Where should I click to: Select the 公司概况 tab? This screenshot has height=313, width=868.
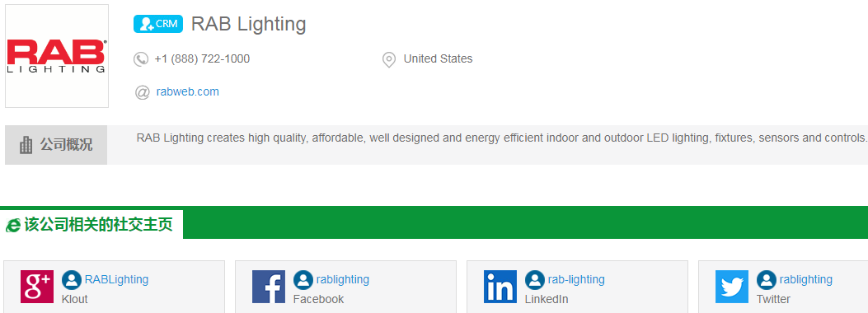[x=56, y=145]
